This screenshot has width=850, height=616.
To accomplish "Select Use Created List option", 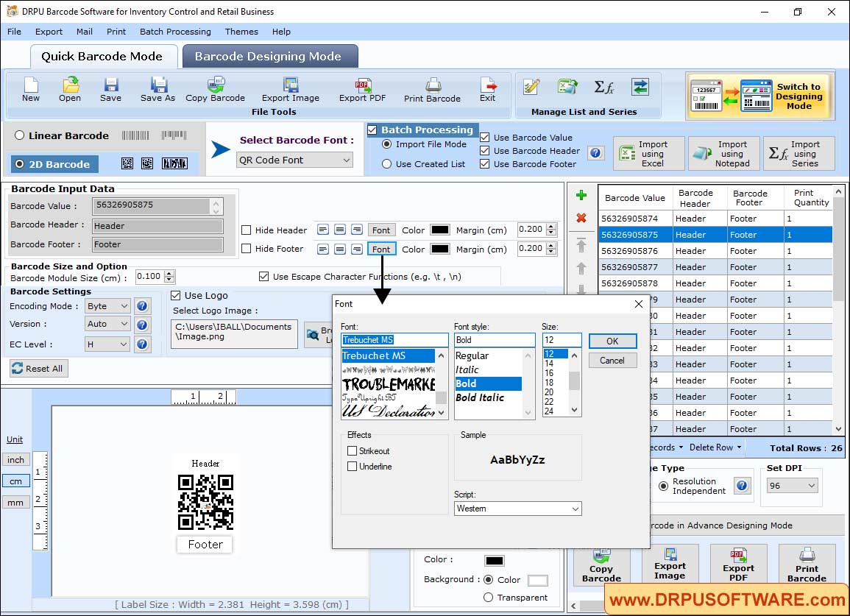I will click(386, 164).
